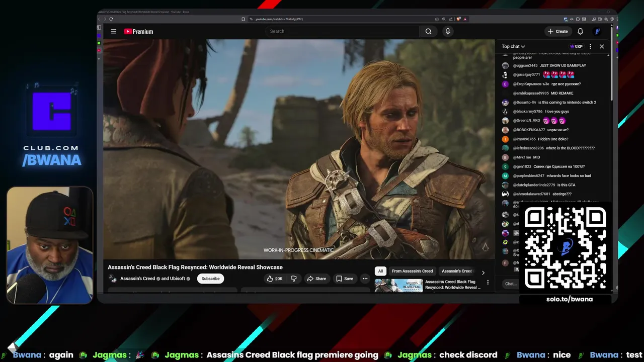This screenshot has height=362, width=644.
Task: Click @Mvx1me 'MID' message
Action: [536, 157]
